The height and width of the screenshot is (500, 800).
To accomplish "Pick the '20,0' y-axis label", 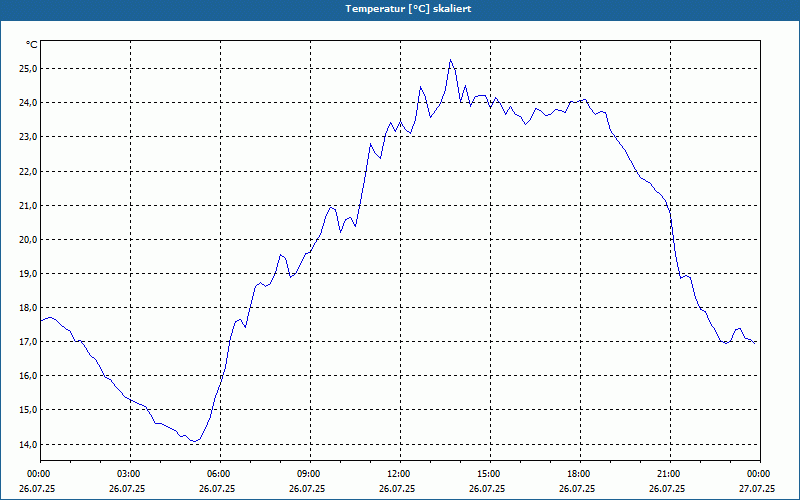I will pyautogui.click(x=26, y=240).
